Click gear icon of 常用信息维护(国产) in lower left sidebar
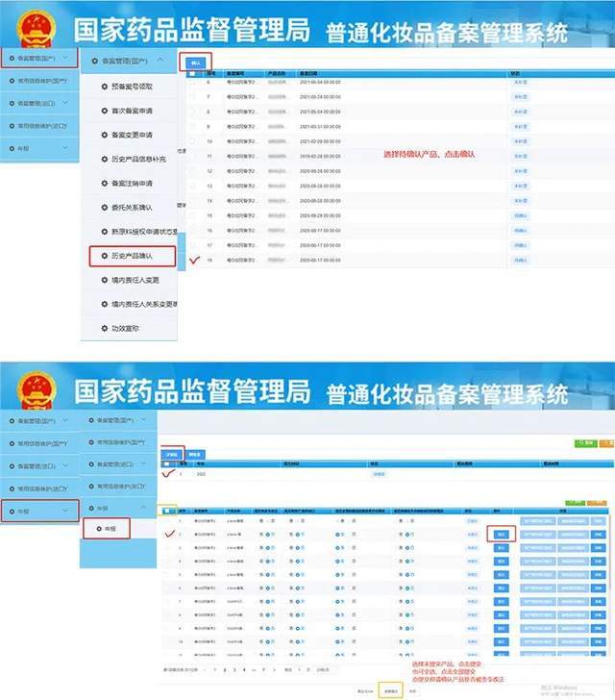615x700 pixels. (x=12, y=443)
